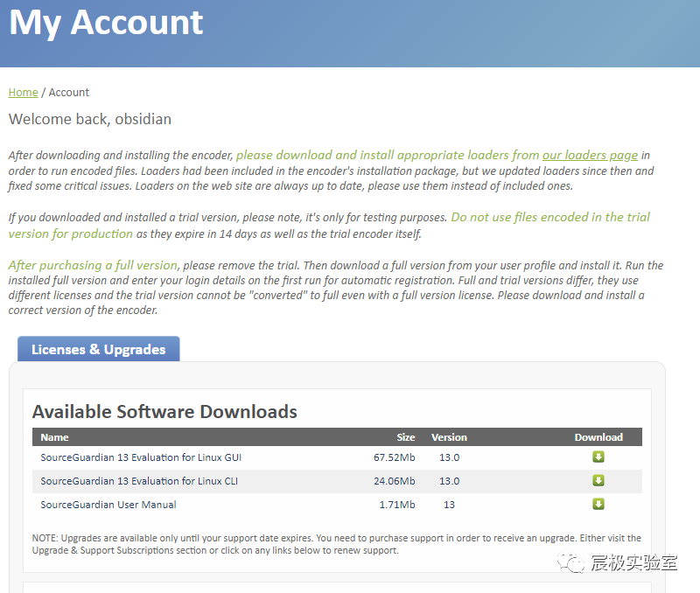Image resolution: width=700 pixels, height=593 pixels.
Task: Switch to the Licenses & Upgrades tab
Action: 99,349
